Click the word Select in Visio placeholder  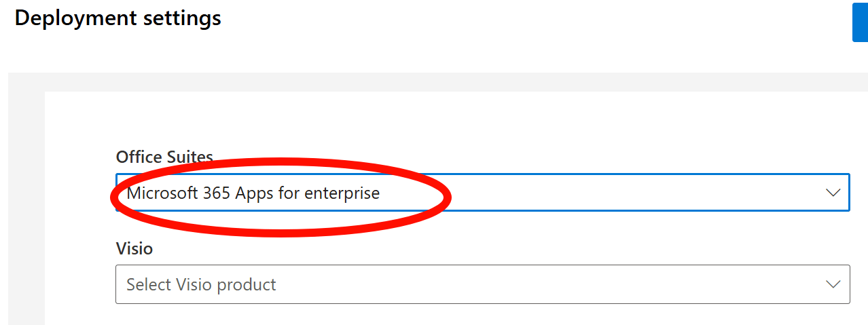tap(147, 284)
